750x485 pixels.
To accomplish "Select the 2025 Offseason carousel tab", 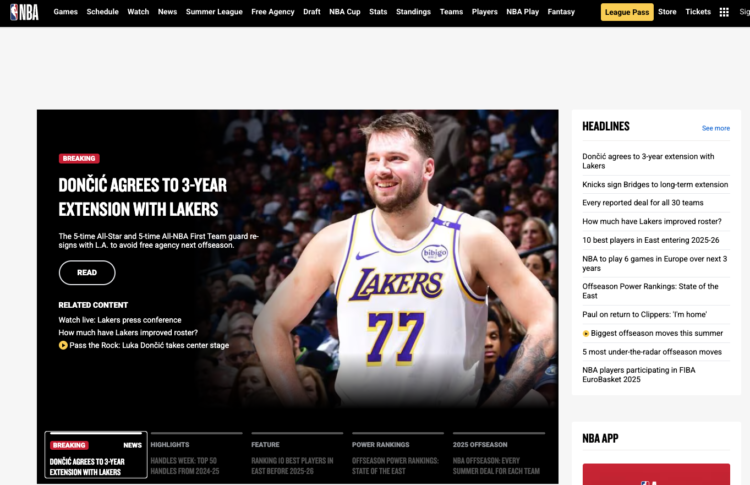I will click(498, 455).
